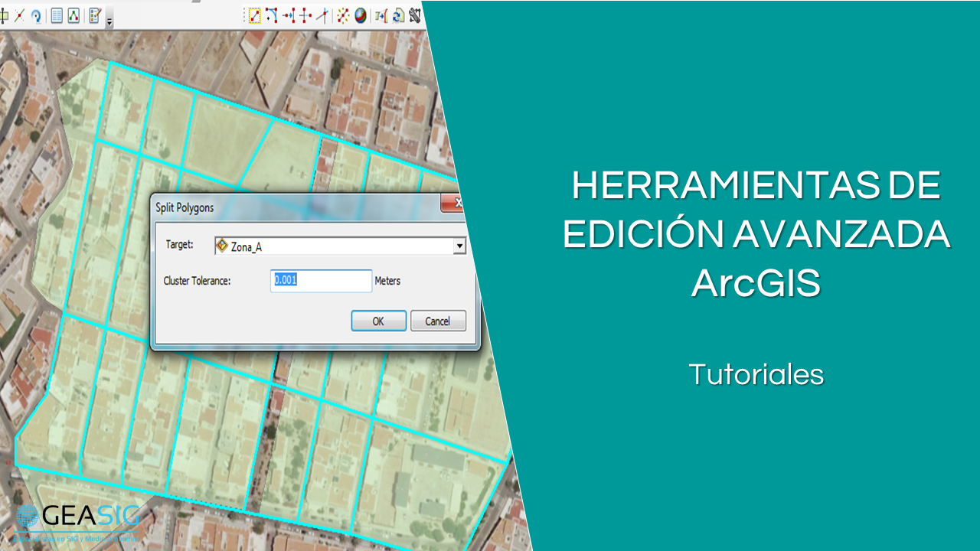
Task: Choose the Fillet tool
Action: click(x=272, y=15)
